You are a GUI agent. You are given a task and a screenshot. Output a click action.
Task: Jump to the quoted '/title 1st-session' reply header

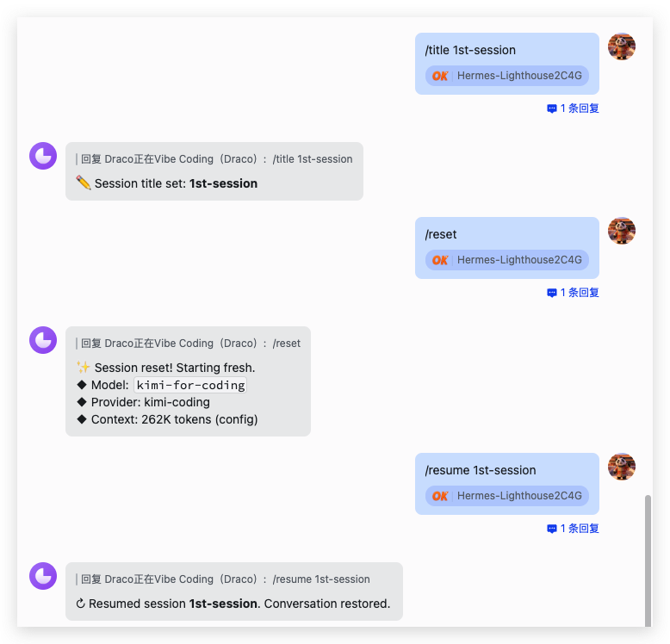pyautogui.click(x=215, y=159)
